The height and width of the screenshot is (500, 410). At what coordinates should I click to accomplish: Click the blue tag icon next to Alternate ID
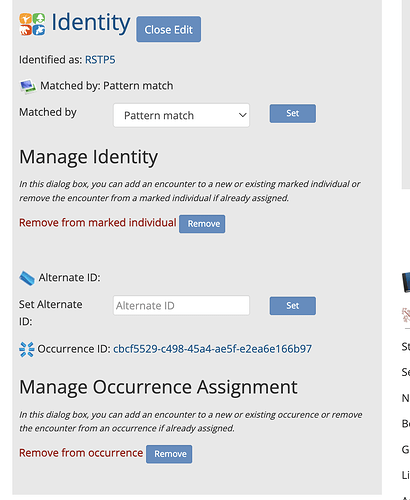[27, 278]
